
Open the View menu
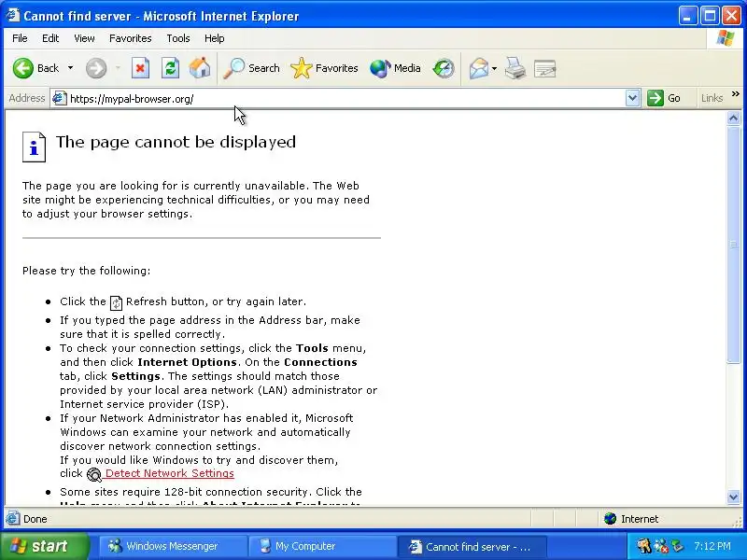[84, 38]
